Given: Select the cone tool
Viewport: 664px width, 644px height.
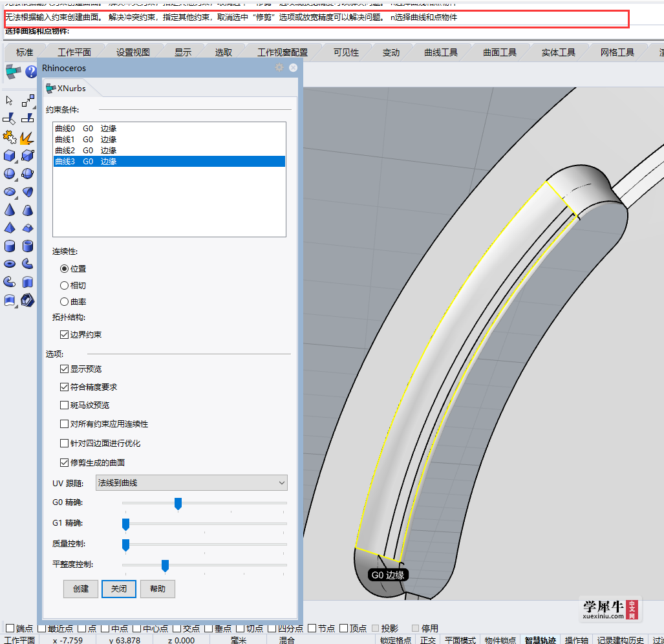Looking at the screenshot, I should pos(9,210).
